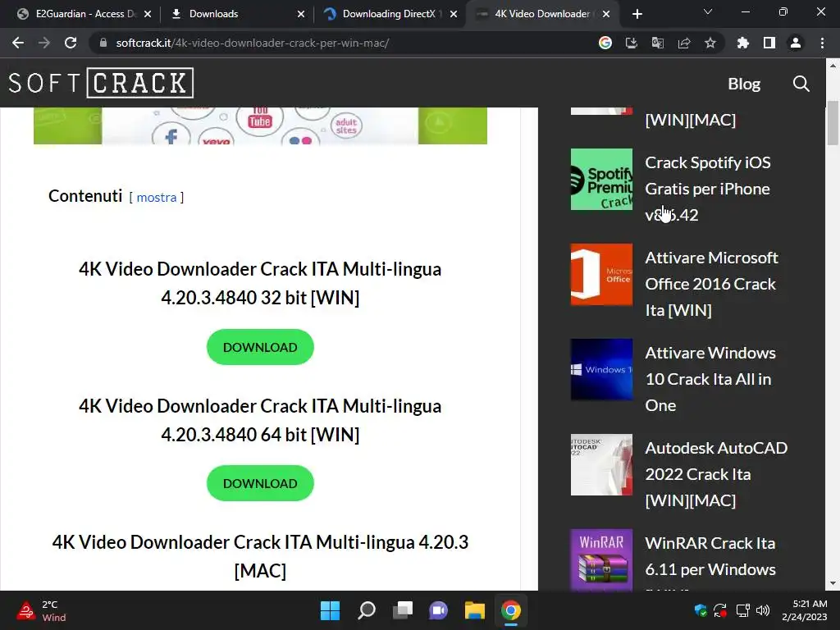Open network tray icon

pos(742,610)
